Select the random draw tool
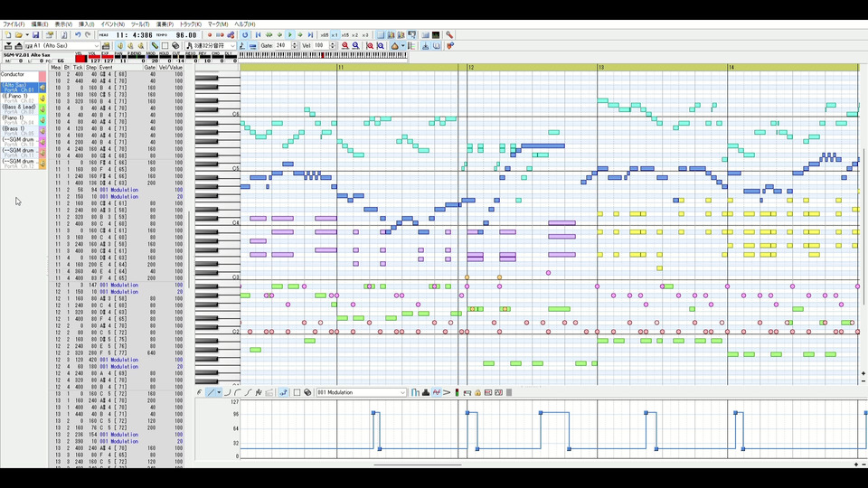 click(259, 392)
